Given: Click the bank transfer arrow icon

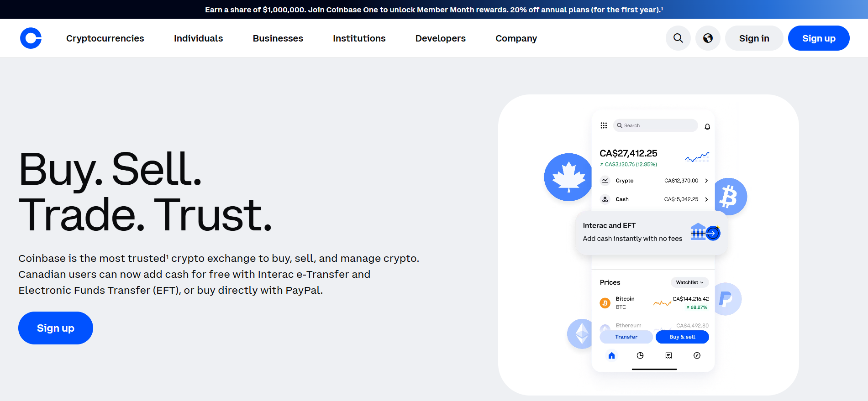Looking at the screenshot, I should coord(705,232).
